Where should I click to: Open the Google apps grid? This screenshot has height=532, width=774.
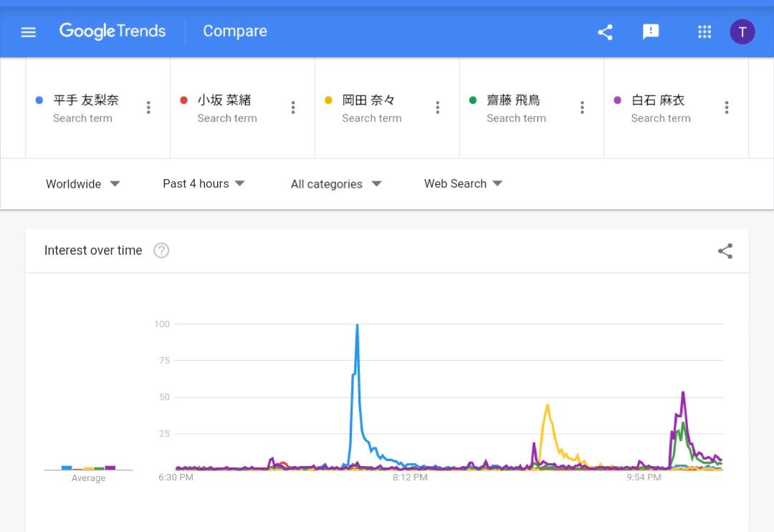point(704,32)
